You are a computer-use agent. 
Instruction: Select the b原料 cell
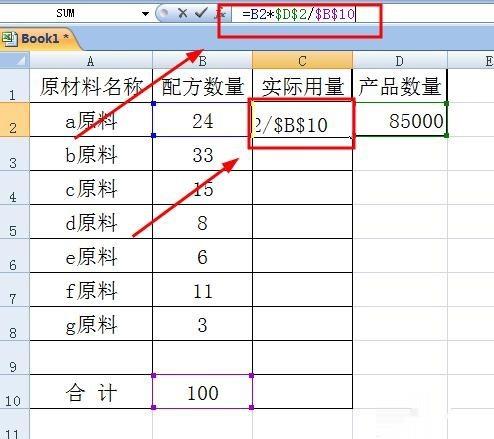coord(91,154)
